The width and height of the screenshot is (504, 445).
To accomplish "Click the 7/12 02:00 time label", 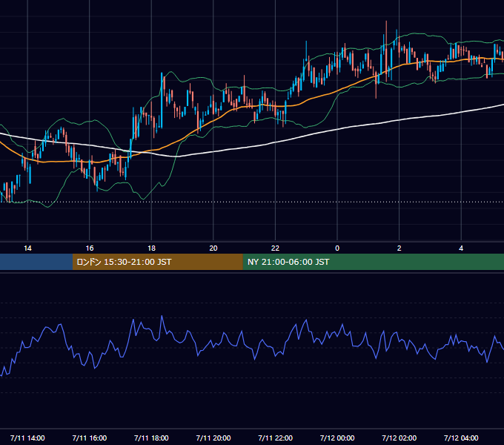I will click(399, 438).
